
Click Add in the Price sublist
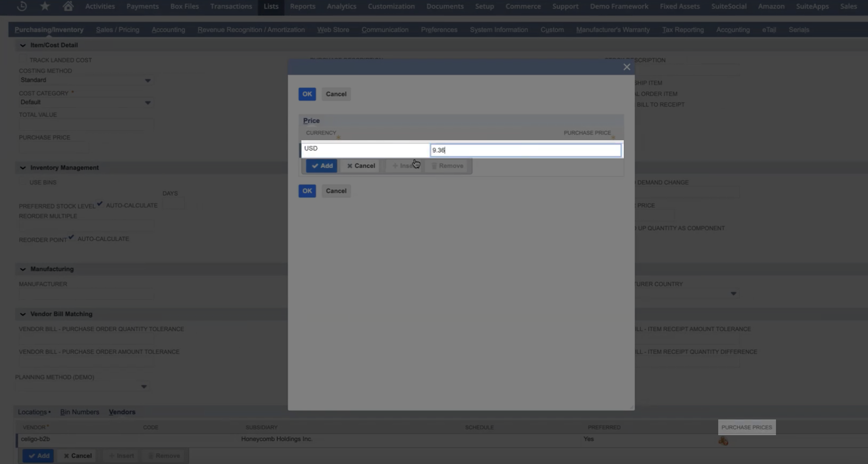pyautogui.click(x=322, y=165)
